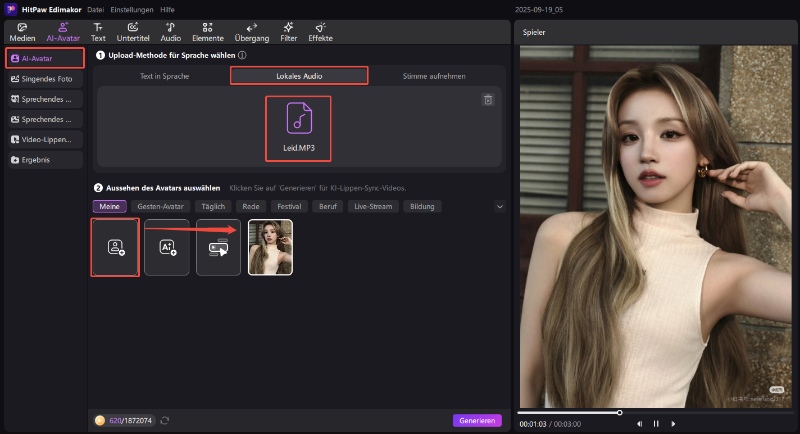Open the Elemente toolbar tab
This screenshot has width=800, height=434.
208,32
